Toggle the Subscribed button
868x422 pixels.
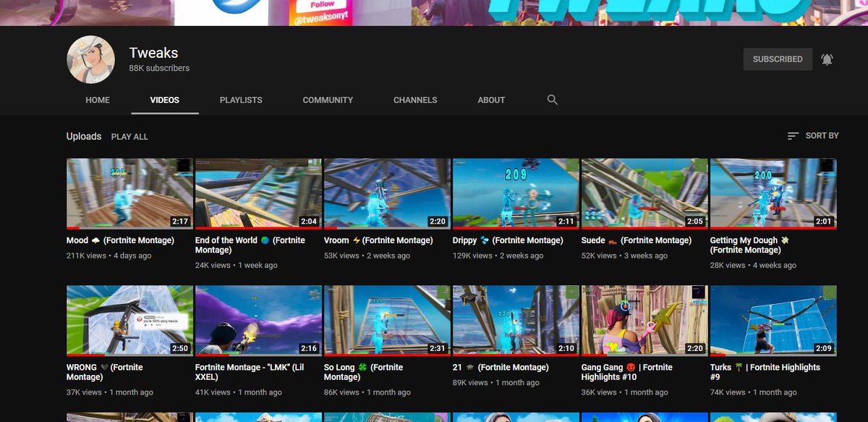coord(778,59)
